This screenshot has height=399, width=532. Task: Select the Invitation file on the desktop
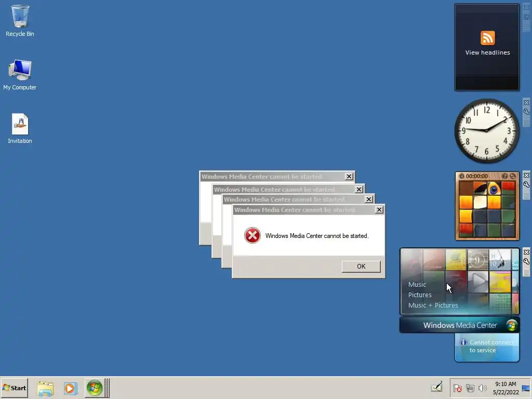(20, 128)
